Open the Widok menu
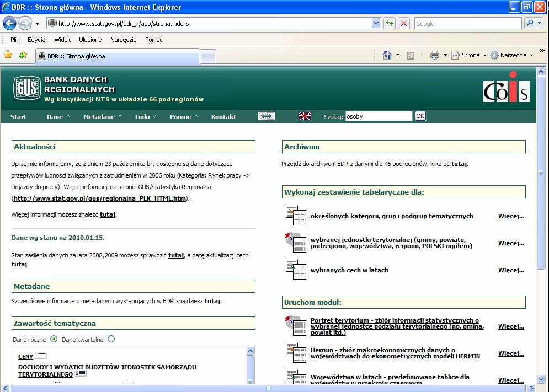Screen dimensions: 549x392 tap(62, 40)
